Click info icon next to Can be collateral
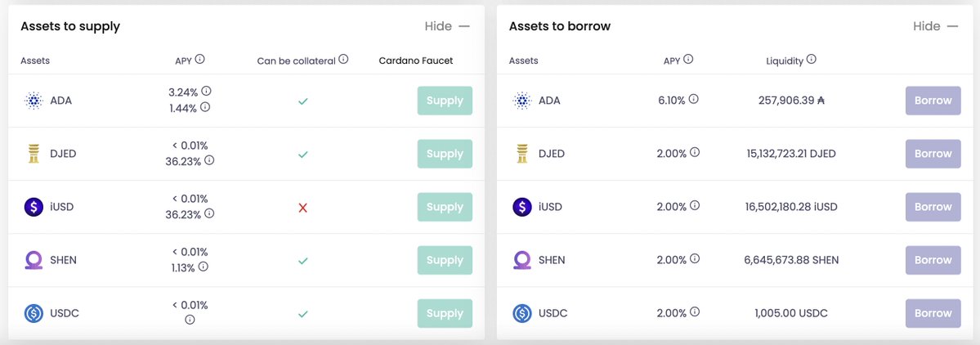 (343, 60)
